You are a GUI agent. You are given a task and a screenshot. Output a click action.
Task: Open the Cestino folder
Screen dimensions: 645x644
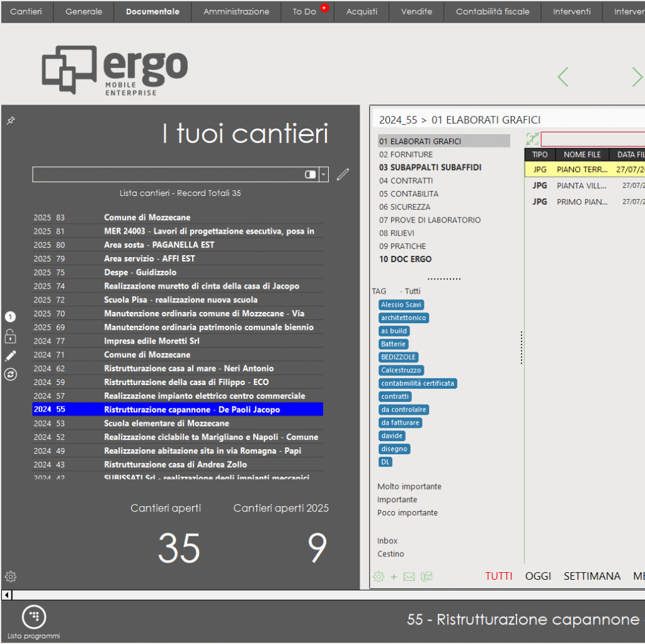(x=391, y=554)
